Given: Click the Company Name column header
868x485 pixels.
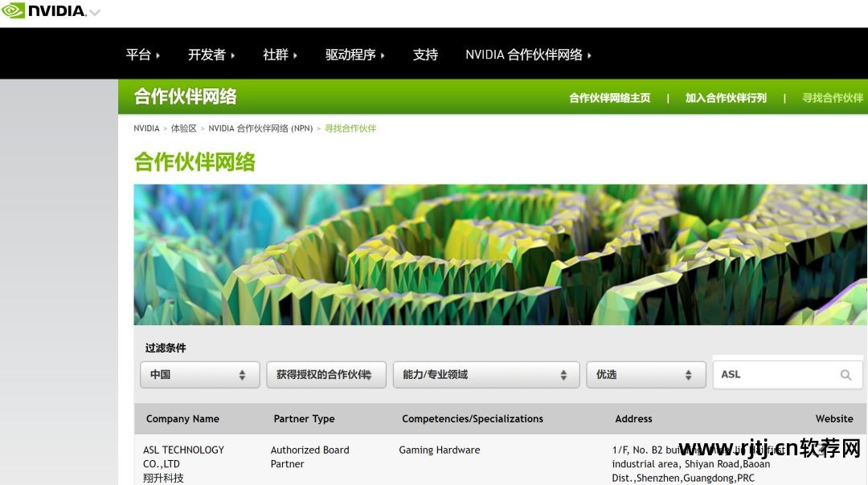Looking at the screenshot, I should [182, 418].
